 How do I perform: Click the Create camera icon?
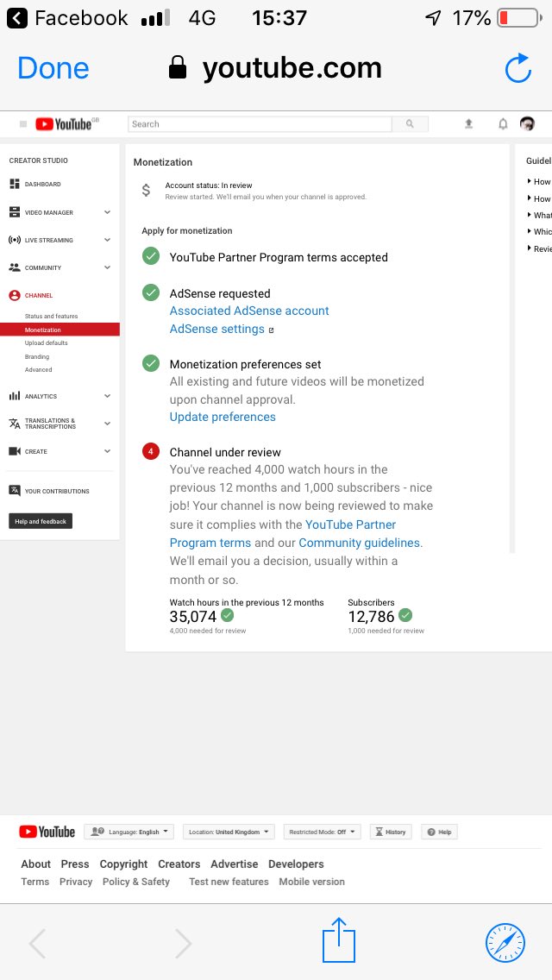coord(15,451)
